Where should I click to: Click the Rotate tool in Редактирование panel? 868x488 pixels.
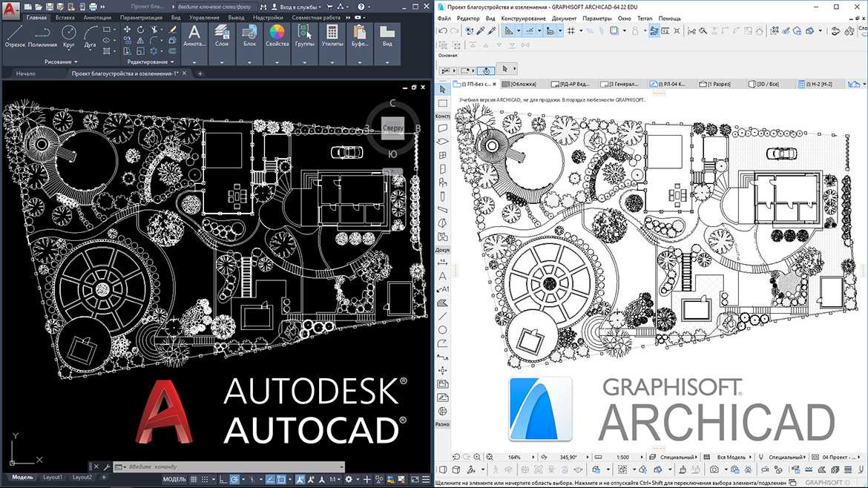[141, 30]
